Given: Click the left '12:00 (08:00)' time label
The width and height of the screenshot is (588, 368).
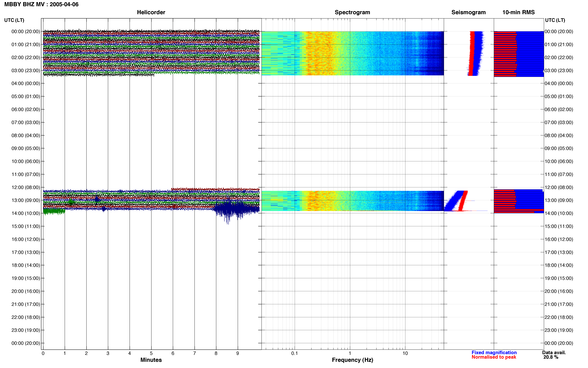Looking at the screenshot, I should click(x=26, y=187).
